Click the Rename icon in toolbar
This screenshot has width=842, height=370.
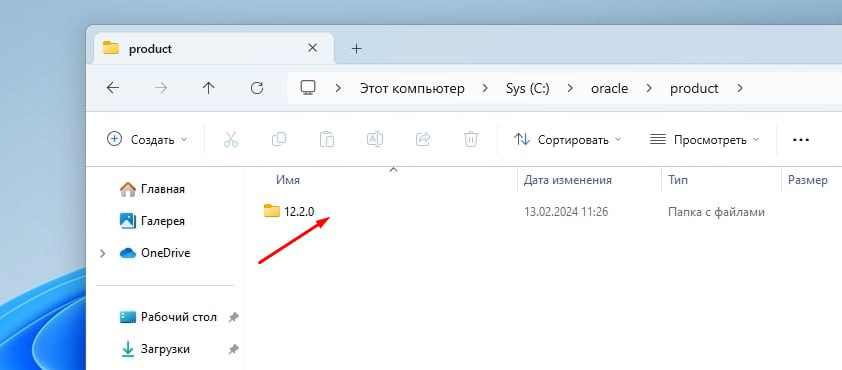(375, 140)
